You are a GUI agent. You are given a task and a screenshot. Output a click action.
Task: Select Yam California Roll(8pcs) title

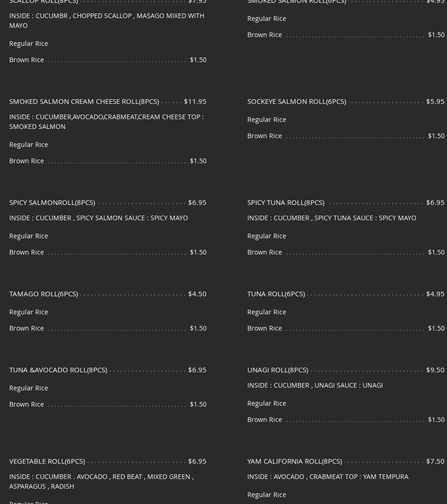point(295,461)
